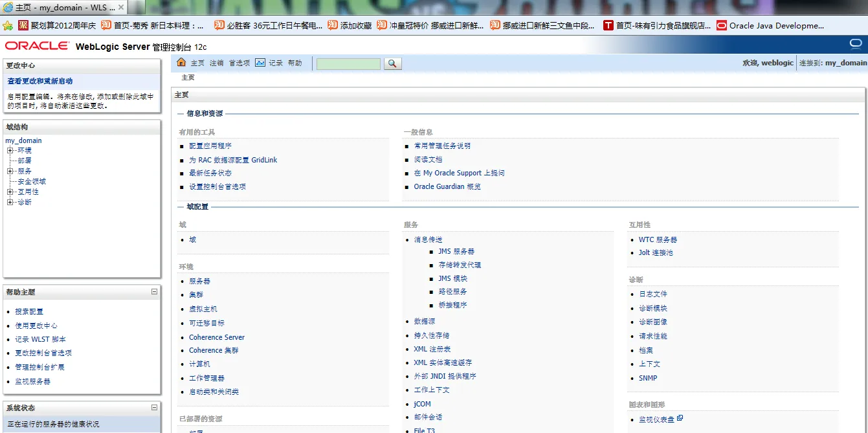Expand the 服务 tree node
Image resolution: width=868 pixels, height=433 pixels.
tap(10, 172)
